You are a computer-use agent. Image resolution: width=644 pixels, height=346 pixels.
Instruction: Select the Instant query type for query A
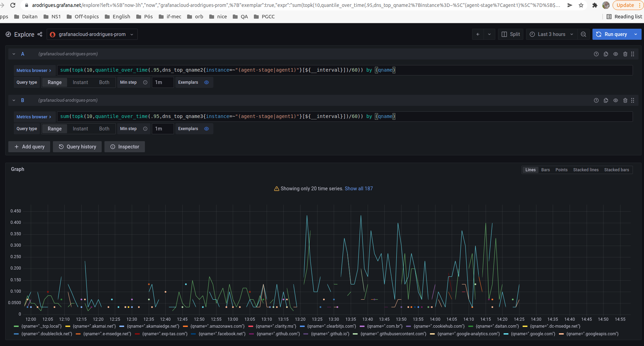click(x=80, y=82)
